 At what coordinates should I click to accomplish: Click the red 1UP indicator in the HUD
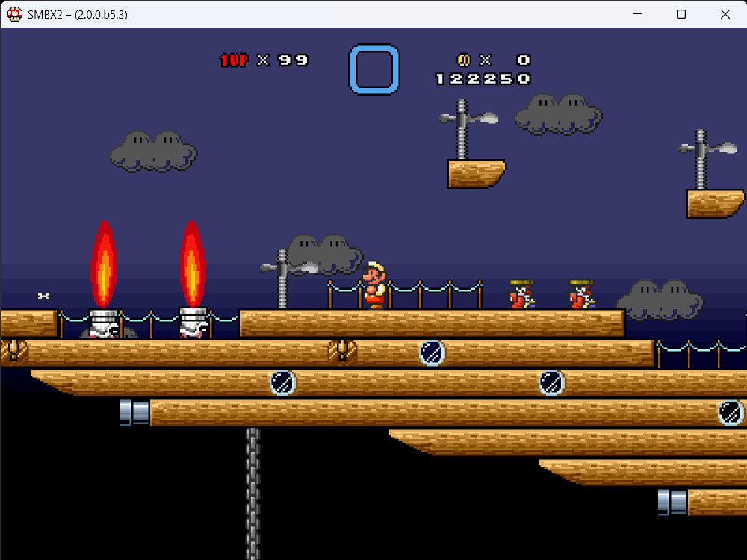(232, 60)
